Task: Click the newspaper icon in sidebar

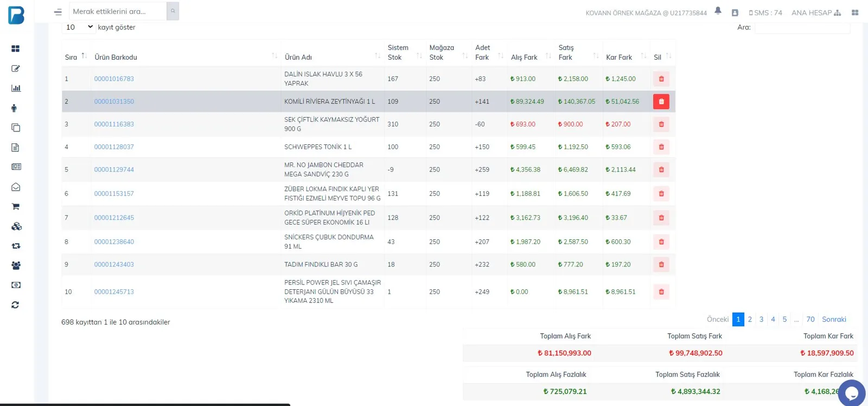Action: [x=16, y=167]
